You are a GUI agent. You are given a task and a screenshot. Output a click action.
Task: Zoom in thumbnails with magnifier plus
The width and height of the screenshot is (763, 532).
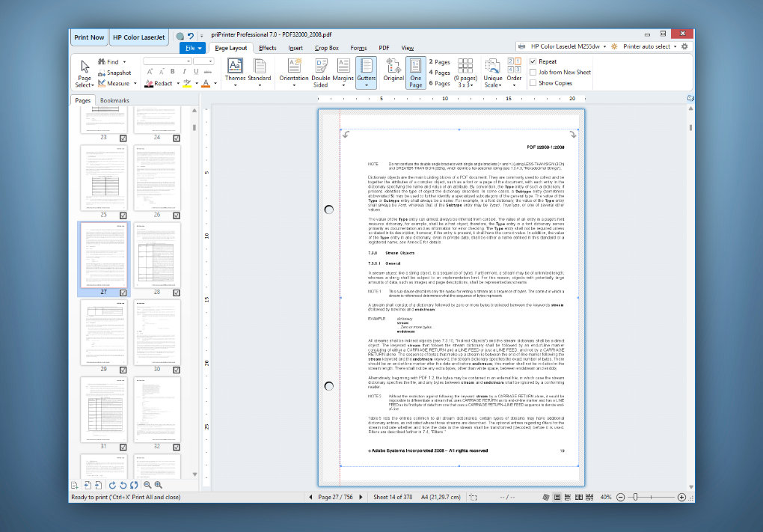point(158,485)
